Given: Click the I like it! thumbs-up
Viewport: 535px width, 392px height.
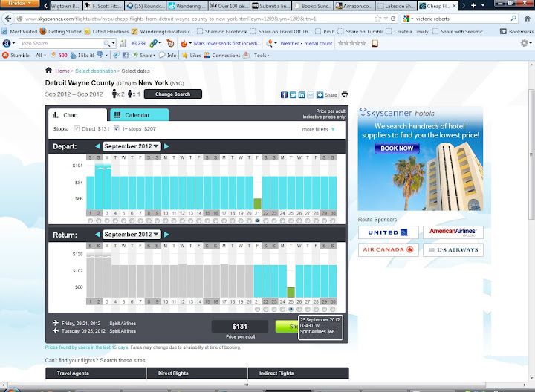Looking at the screenshot, I should pos(73,55).
